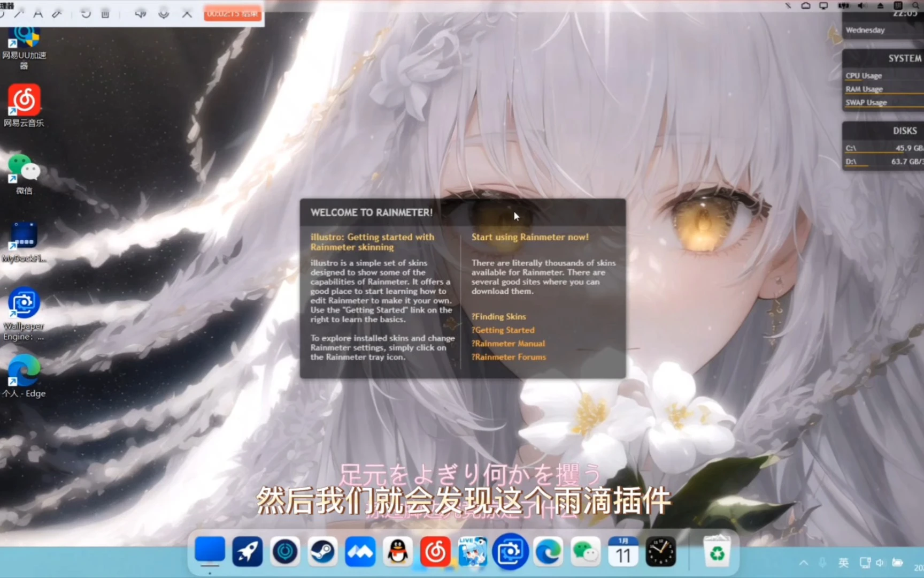Image resolution: width=924 pixels, height=578 pixels.
Task: Open NetEase Cloud Music desktop shortcut
Action: pyautogui.click(x=24, y=105)
